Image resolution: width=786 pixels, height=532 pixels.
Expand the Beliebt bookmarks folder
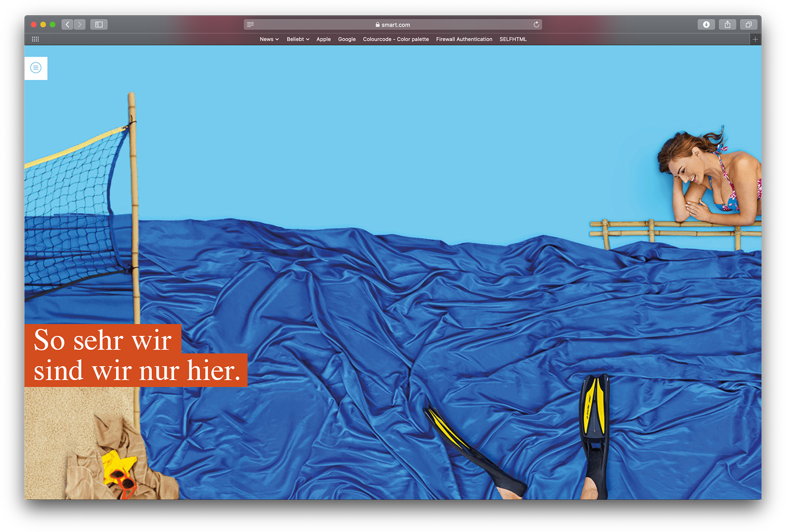(298, 39)
